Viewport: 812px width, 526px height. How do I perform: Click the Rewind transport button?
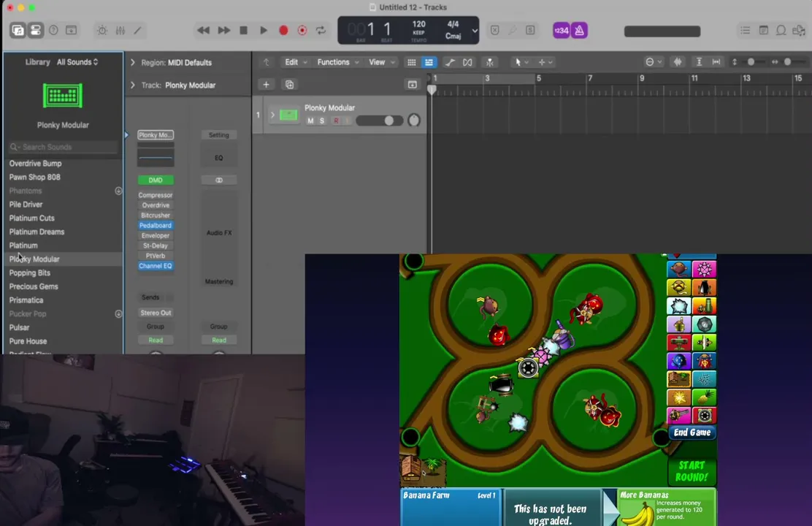pyautogui.click(x=204, y=31)
